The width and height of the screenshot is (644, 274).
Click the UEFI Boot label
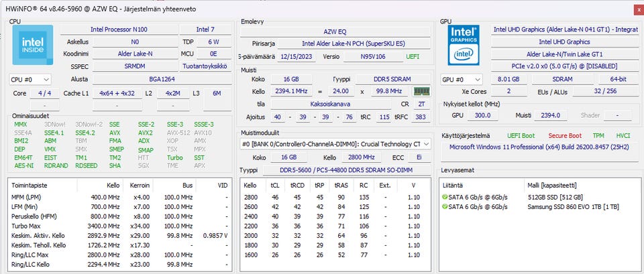point(521,136)
